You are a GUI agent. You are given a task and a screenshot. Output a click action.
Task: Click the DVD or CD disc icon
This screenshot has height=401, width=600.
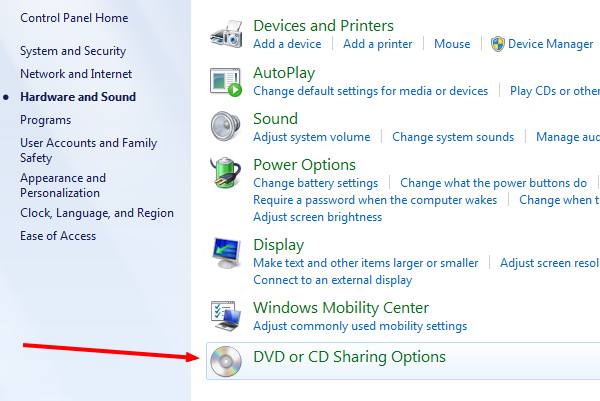(226, 361)
